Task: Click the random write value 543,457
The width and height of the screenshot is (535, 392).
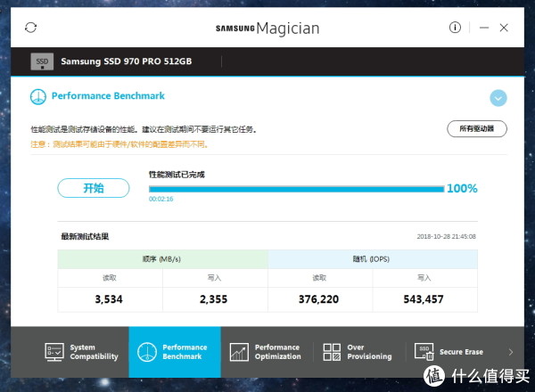Action: [x=424, y=299]
